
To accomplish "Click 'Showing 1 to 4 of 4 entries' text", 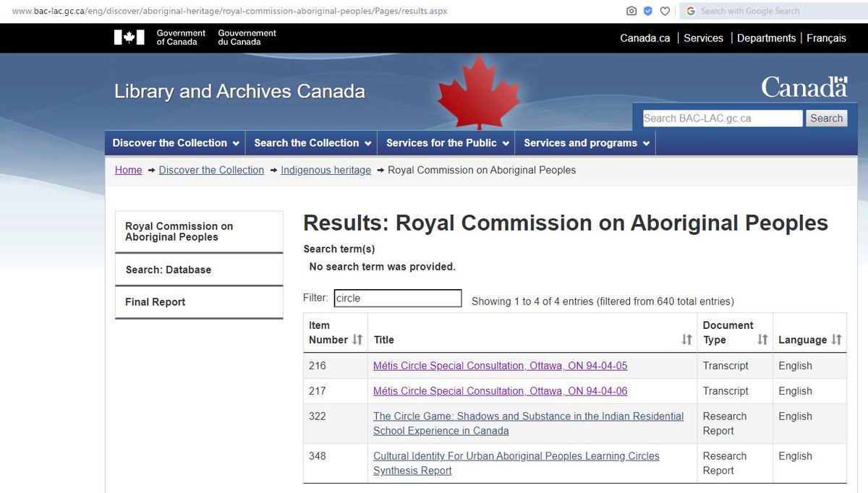I will 532,301.
